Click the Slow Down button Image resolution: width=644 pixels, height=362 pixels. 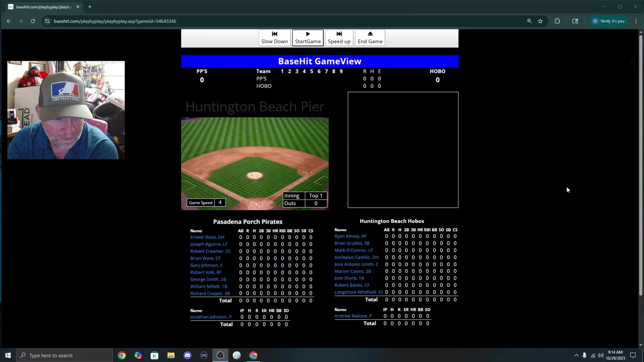pos(274,38)
